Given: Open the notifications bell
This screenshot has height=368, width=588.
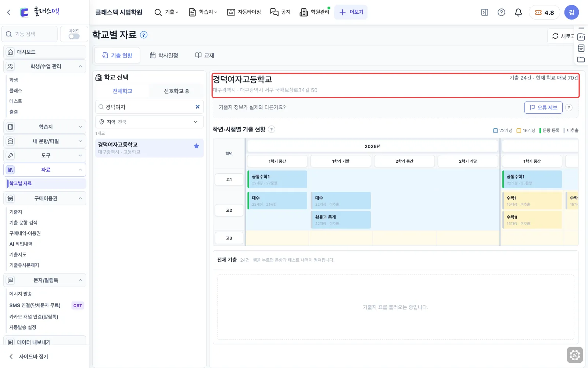Looking at the screenshot, I should click(x=518, y=12).
